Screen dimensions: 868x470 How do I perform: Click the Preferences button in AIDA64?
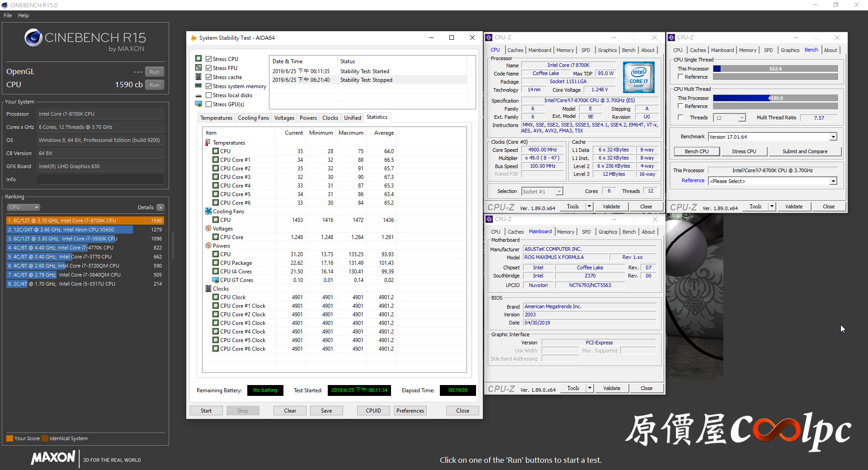[x=410, y=411]
